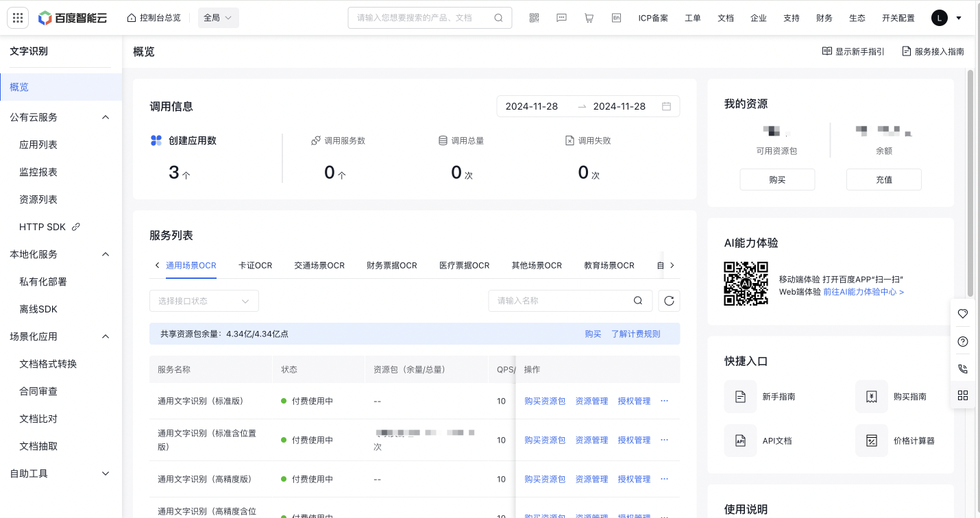Open the 选择接口状态 dropdown

204,301
